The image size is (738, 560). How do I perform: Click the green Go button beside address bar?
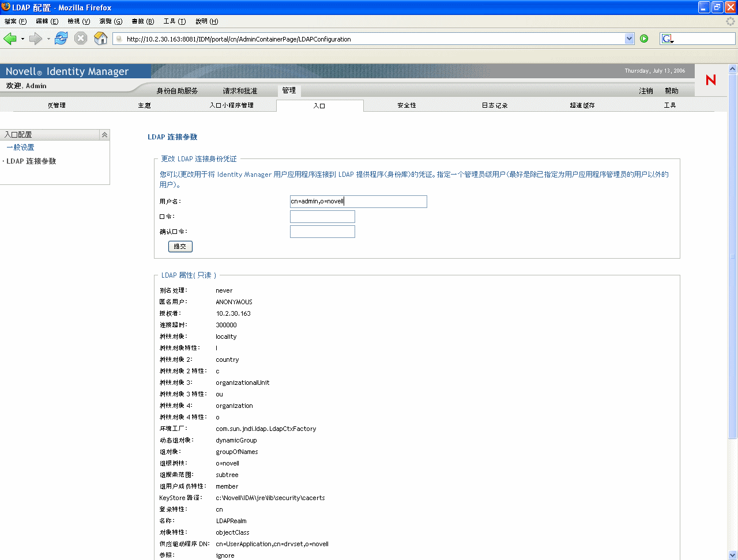click(x=644, y=39)
